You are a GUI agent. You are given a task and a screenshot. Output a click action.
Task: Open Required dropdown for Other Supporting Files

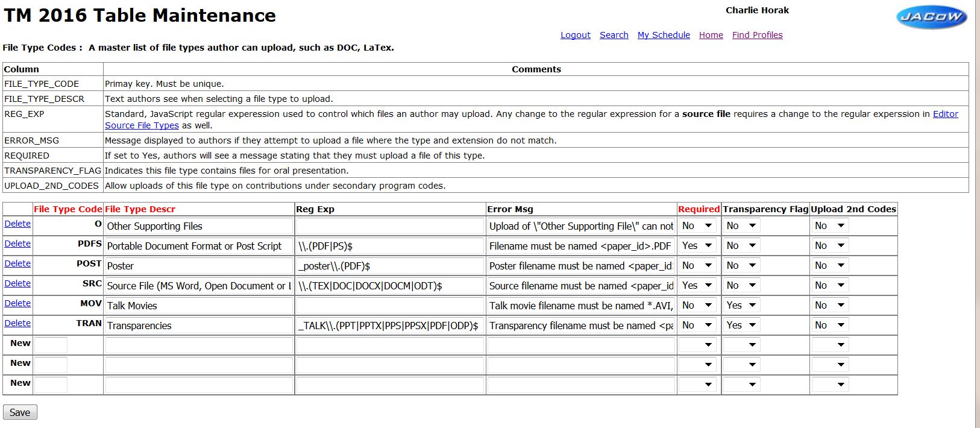coord(697,226)
